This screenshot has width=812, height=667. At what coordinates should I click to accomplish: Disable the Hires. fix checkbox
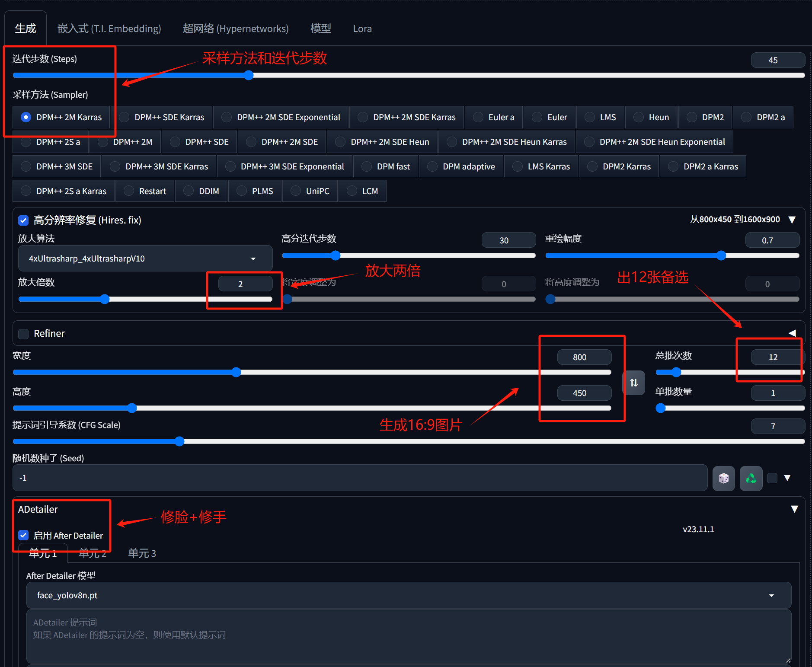23,220
